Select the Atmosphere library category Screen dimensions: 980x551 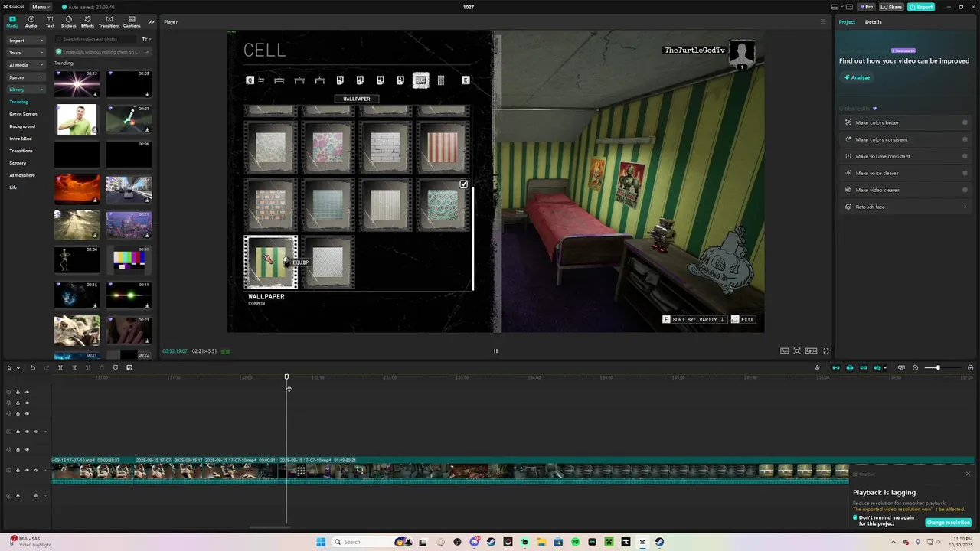[x=22, y=175]
